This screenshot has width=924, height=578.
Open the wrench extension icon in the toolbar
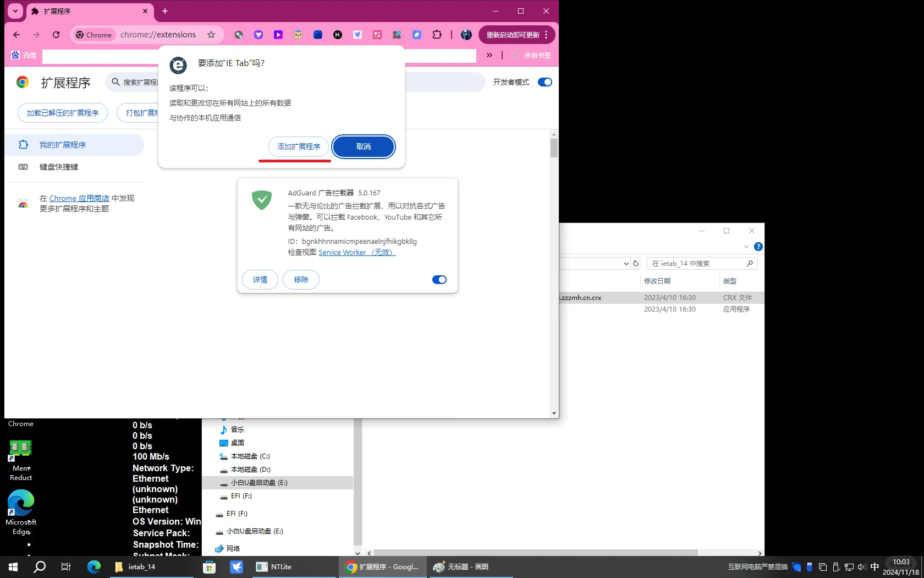(x=239, y=35)
